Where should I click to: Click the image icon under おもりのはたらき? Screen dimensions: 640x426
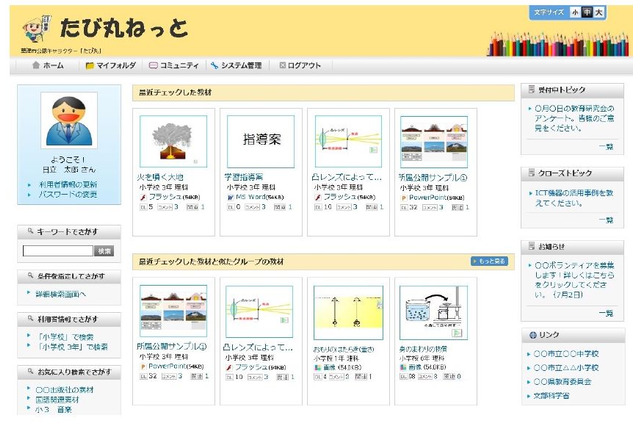[x=317, y=368]
